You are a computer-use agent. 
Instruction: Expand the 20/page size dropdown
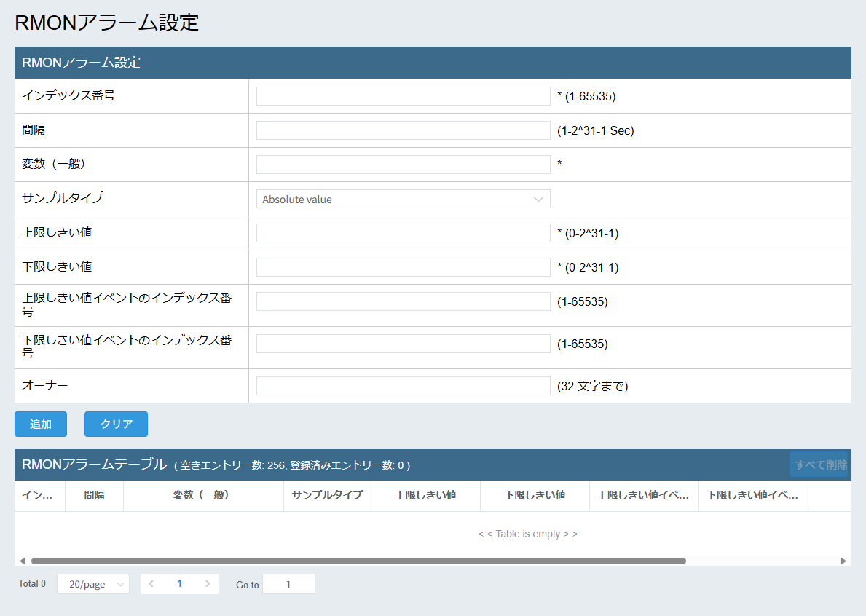tap(93, 584)
